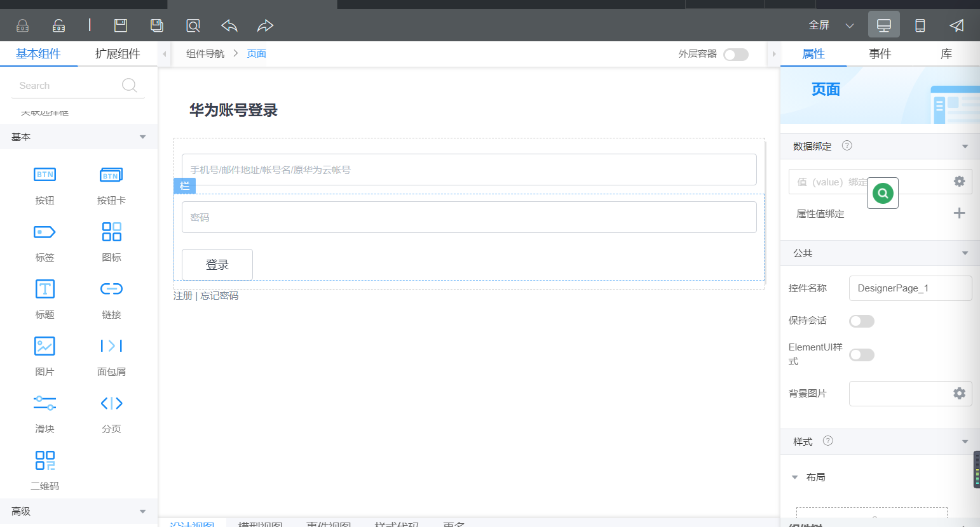The width and height of the screenshot is (980, 527).
Task: Click gear icon in 背景图片 field
Action: tap(959, 394)
